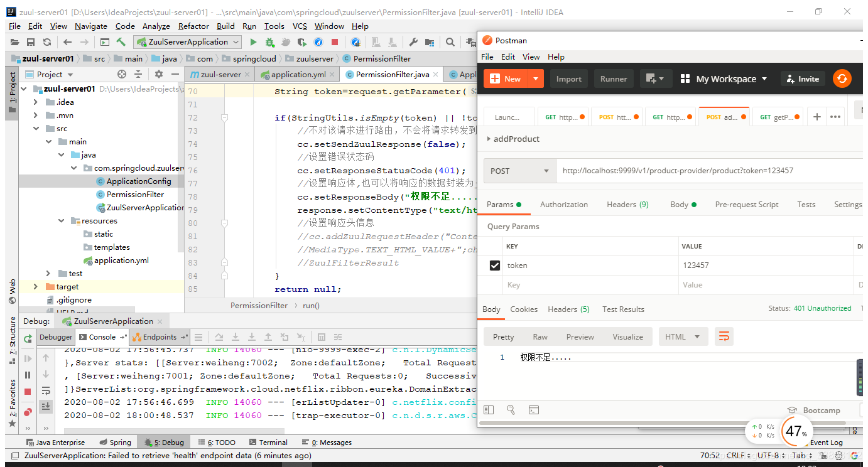Open Postman tab options three dots

(835, 117)
